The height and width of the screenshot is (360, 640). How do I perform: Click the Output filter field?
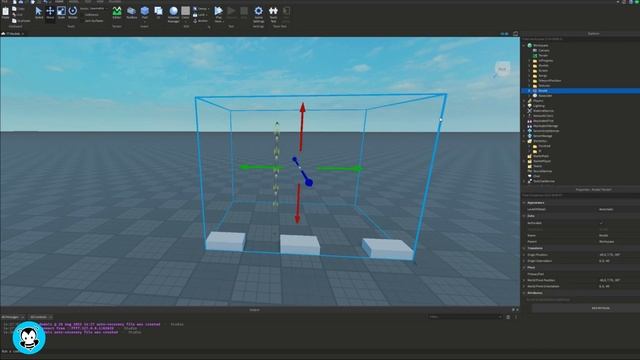pyautogui.click(x=465, y=317)
